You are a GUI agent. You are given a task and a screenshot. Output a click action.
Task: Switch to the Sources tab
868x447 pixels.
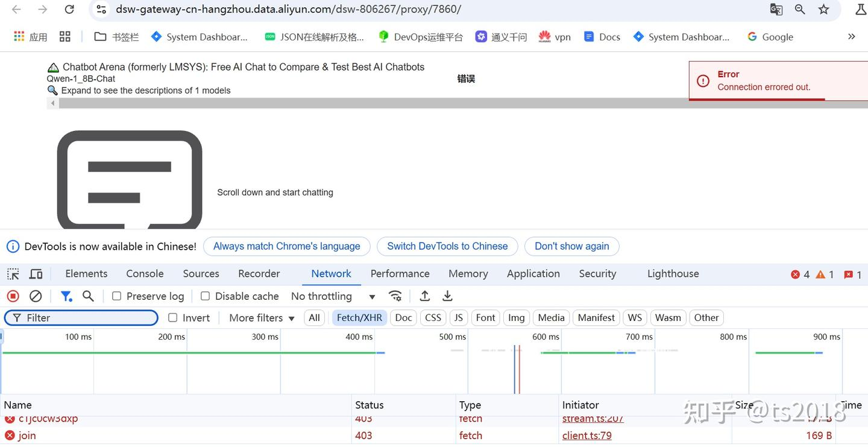coord(201,274)
